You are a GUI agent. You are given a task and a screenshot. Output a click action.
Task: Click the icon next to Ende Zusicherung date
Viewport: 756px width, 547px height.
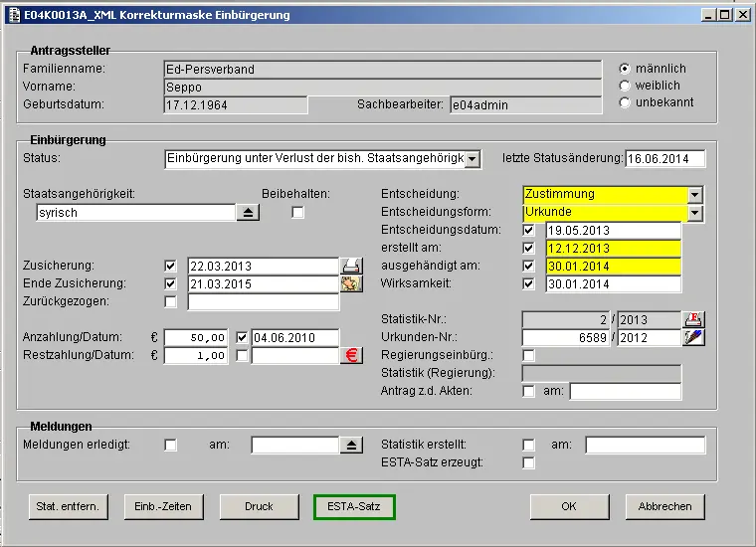click(351, 283)
